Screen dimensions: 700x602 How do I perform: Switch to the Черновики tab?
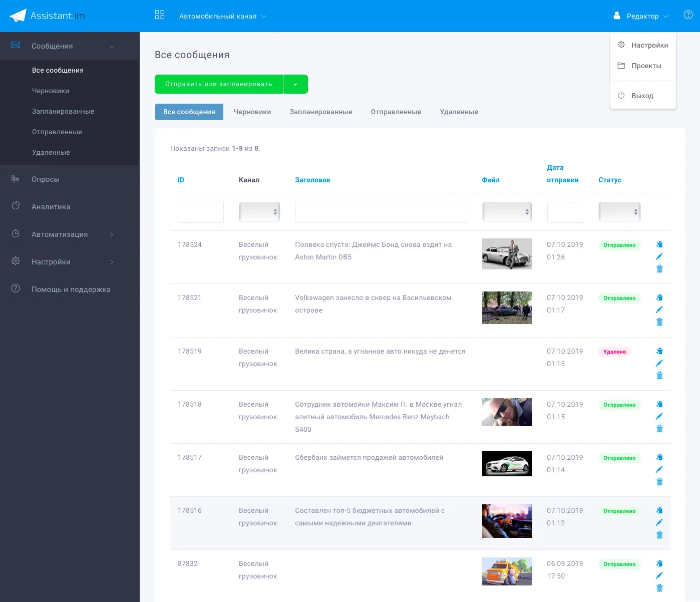[252, 112]
